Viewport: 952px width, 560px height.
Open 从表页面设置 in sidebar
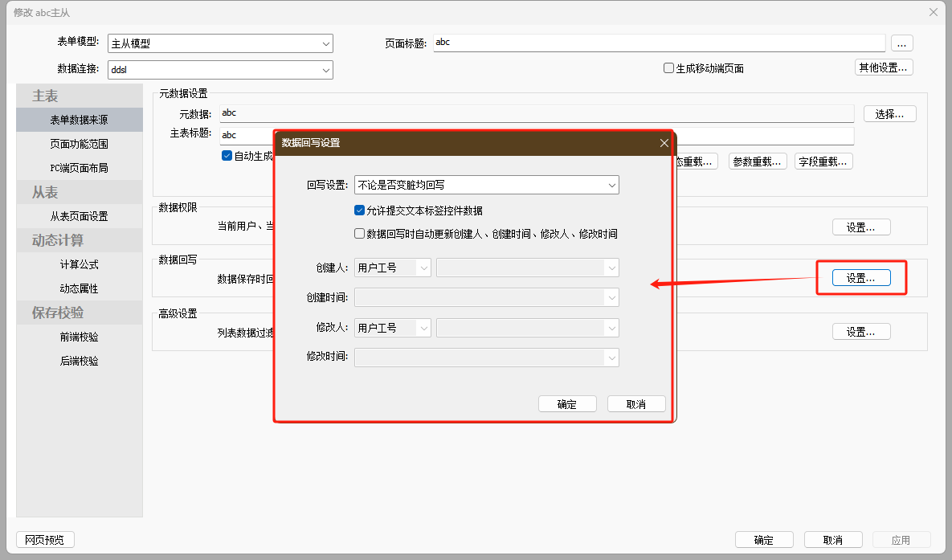(79, 216)
